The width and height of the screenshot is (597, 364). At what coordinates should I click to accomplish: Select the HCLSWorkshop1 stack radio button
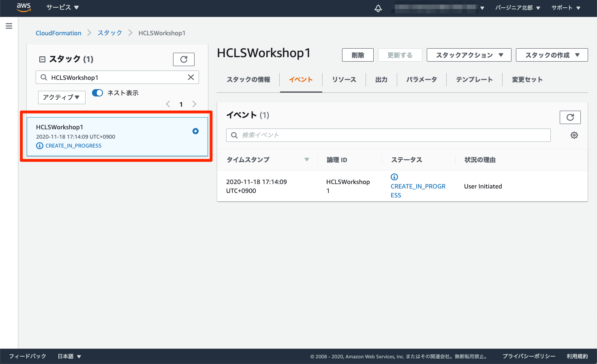pyautogui.click(x=196, y=131)
